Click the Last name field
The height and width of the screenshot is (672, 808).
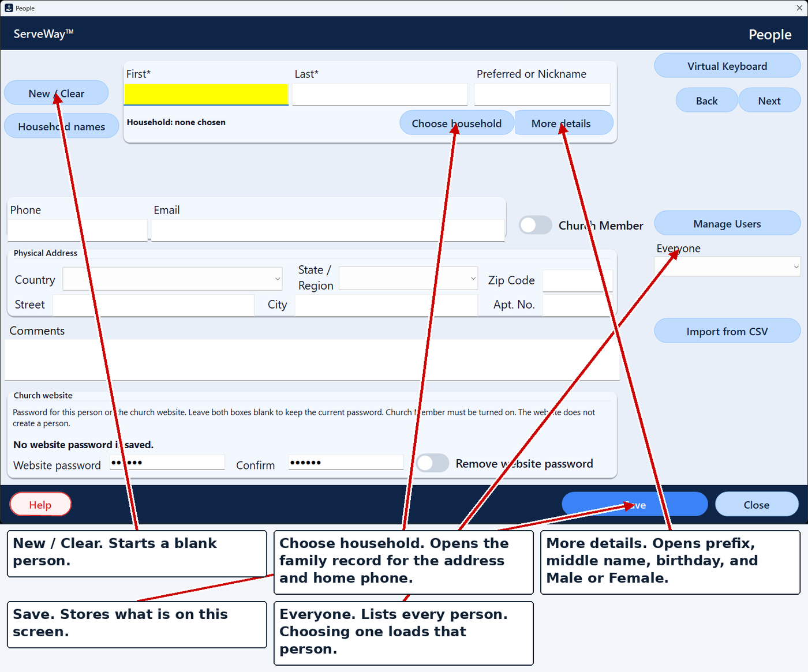click(x=380, y=95)
